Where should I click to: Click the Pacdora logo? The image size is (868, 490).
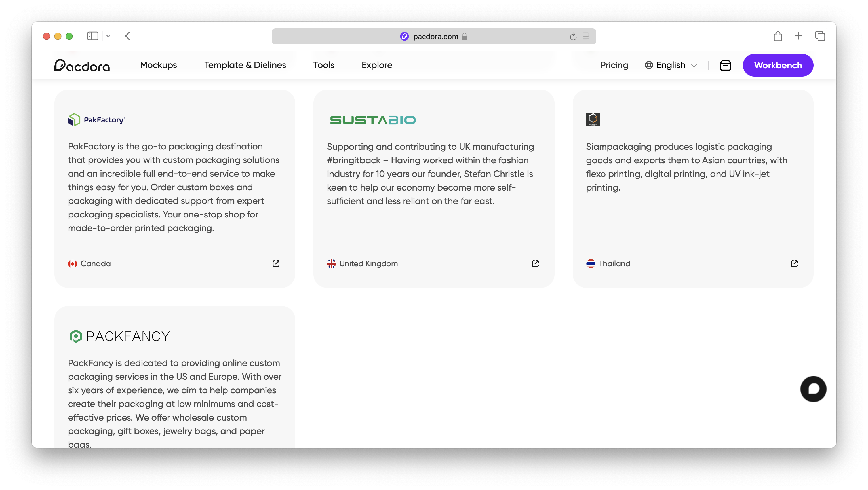coord(82,65)
